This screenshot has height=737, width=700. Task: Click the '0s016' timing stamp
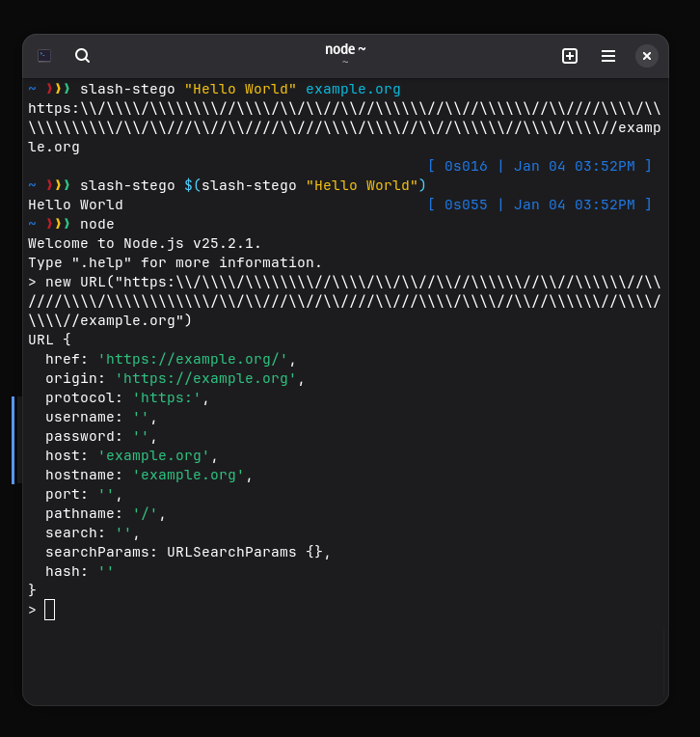[466, 166]
